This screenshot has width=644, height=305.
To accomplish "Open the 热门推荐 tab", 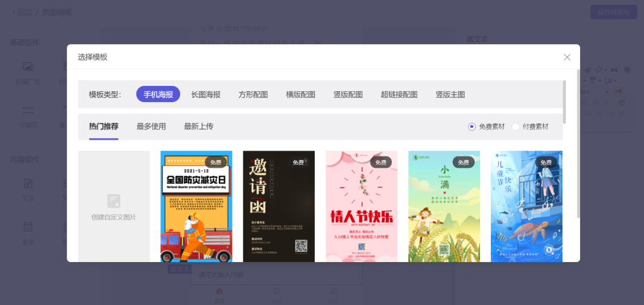I will coord(104,127).
